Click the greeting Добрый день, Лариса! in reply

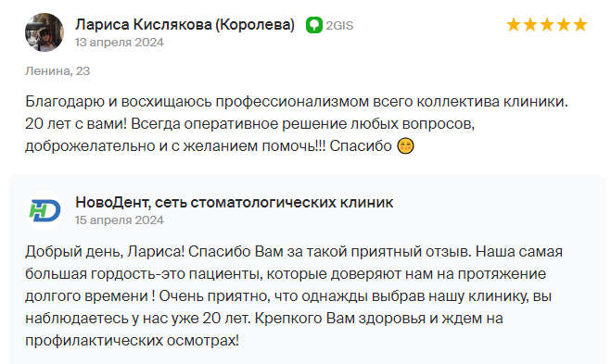click(105, 252)
